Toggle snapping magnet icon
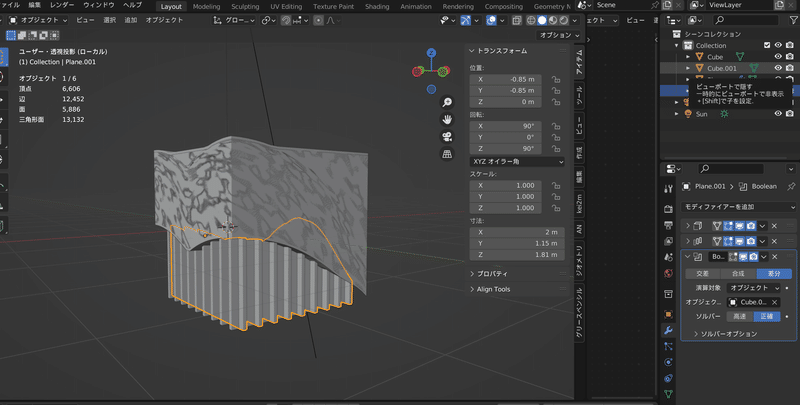 pyautogui.click(x=286, y=20)
